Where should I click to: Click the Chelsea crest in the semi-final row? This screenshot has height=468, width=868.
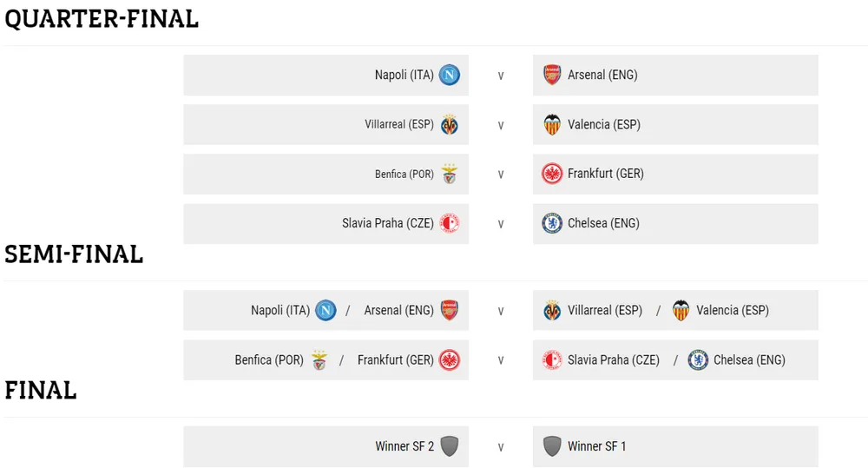(698, 360)
